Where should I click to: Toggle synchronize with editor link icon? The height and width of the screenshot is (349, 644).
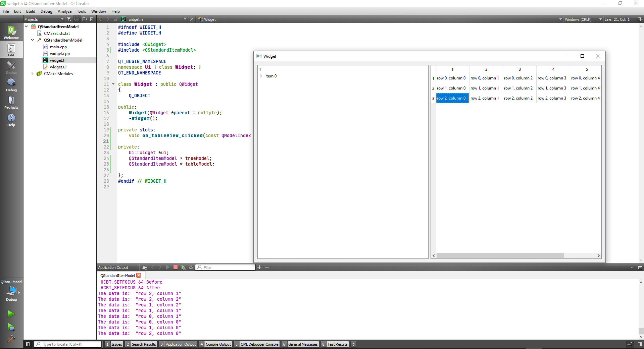77,19
